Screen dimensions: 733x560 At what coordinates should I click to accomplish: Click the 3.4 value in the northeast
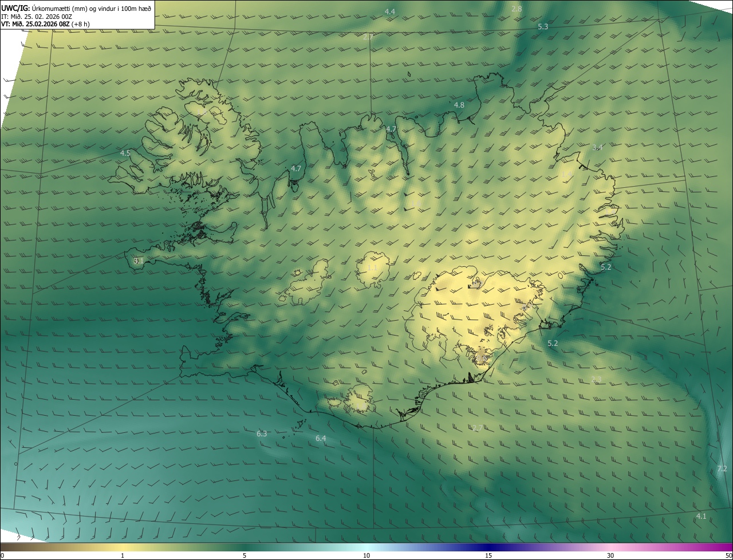597,147
